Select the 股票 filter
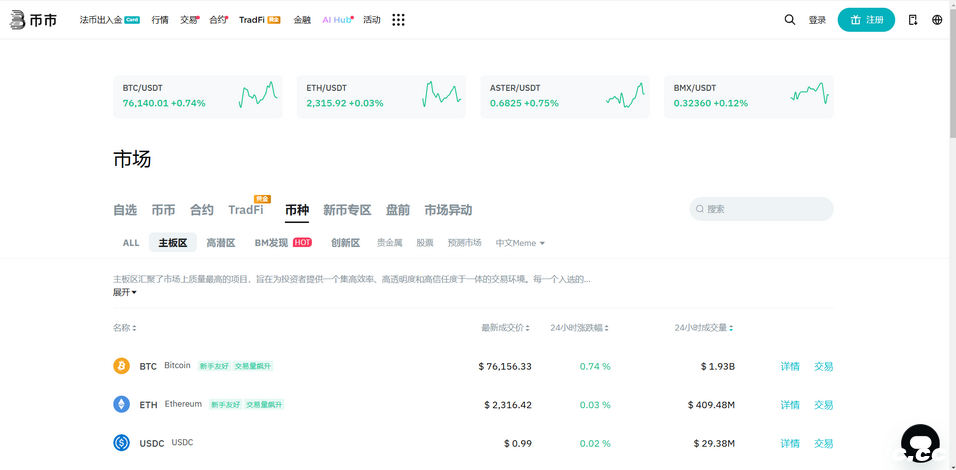 pos(425,243)
